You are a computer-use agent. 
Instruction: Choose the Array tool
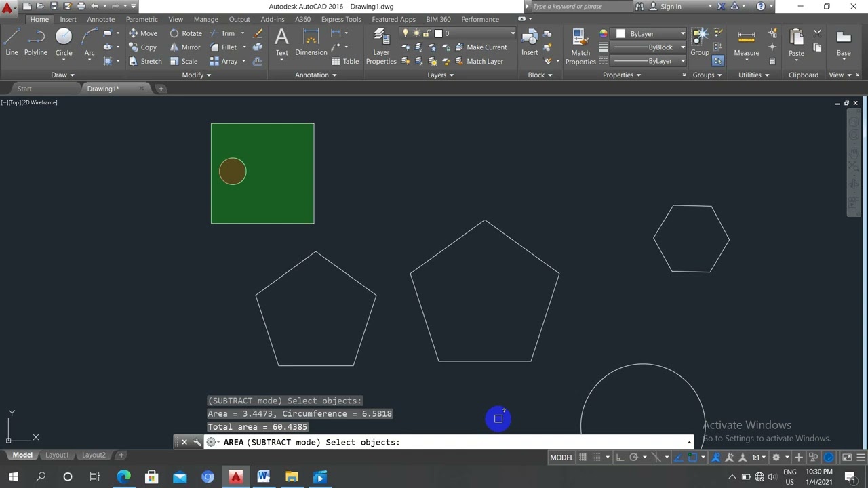pyautogui.click(x=224, y=61)
